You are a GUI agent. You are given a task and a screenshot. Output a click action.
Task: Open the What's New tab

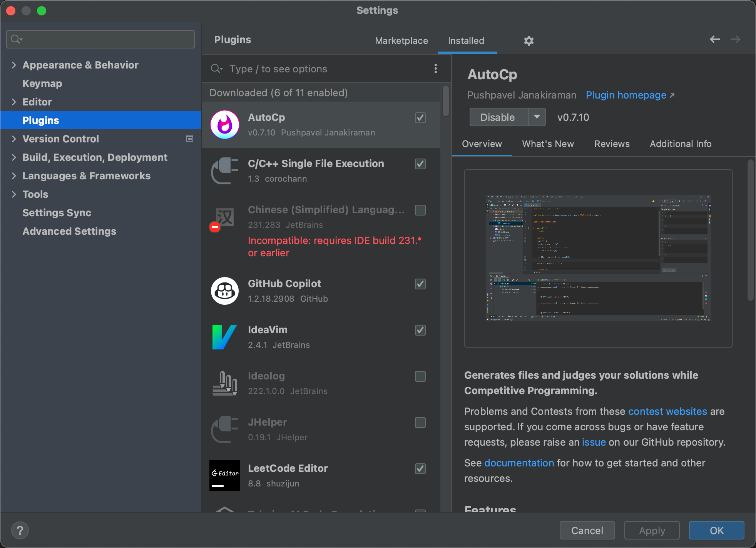pyautogui.click(x=548, y=144)
